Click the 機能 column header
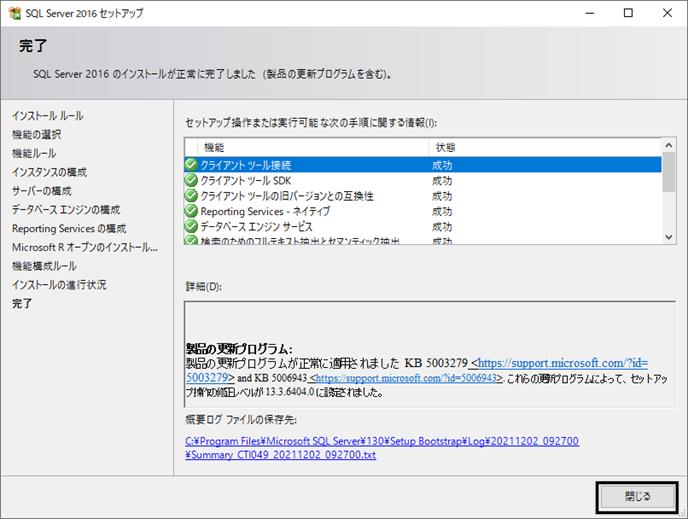This screenshot has width=688, height=519. point(312,147)
